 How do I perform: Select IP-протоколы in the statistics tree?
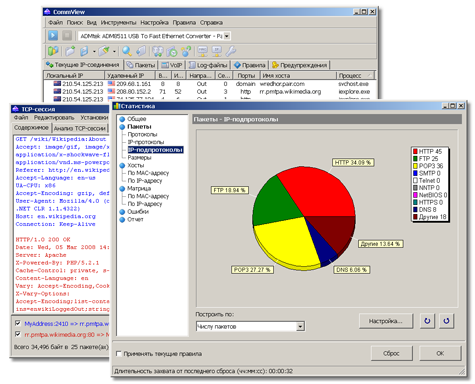tap(146, 142)
